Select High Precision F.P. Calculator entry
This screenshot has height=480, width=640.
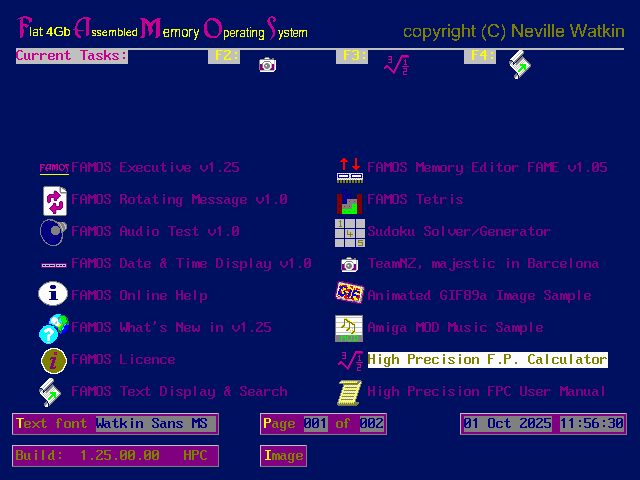487,359
